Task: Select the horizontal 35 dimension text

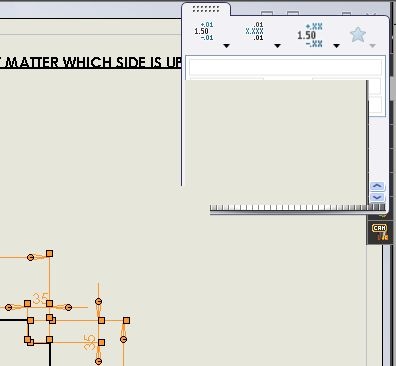Action: tap(41, 298)
